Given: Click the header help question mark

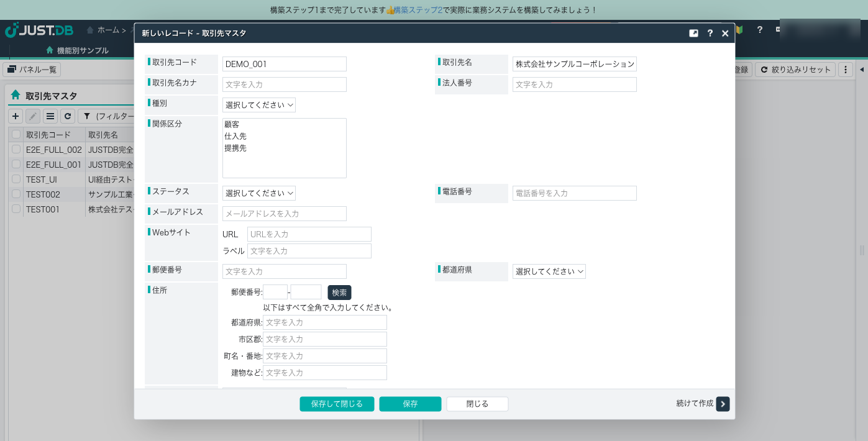Looking at the screenshot, I should 759,30.
